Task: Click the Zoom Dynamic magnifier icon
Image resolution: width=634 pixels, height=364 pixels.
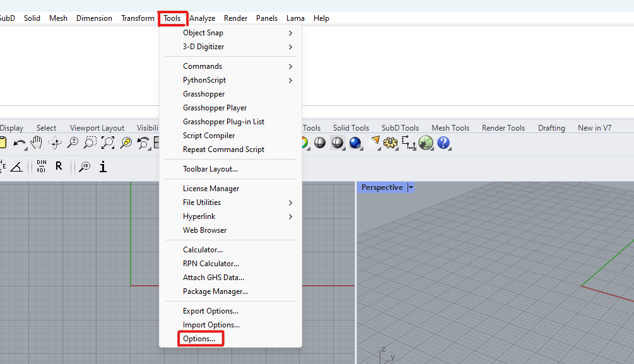Action: click(x=73, y=143)
